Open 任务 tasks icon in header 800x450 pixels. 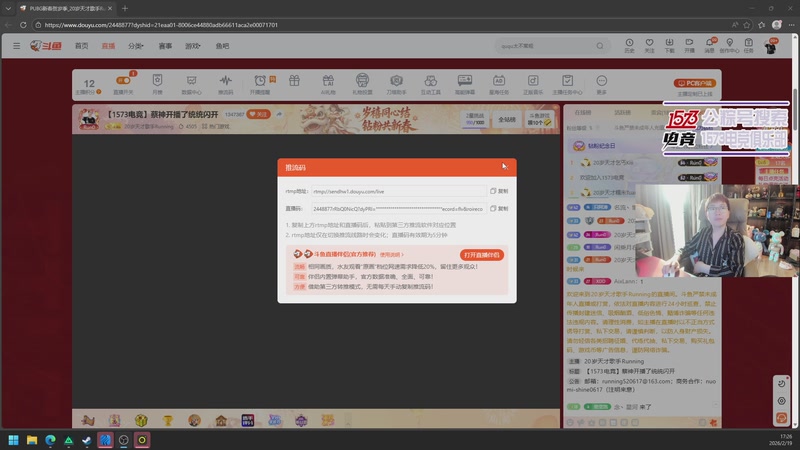[x=748, y=45]
